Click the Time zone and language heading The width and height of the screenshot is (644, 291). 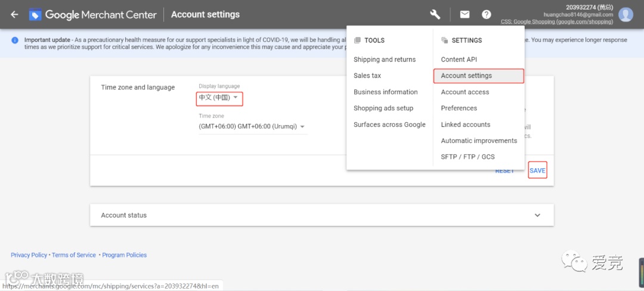click(x=138, y=88)
